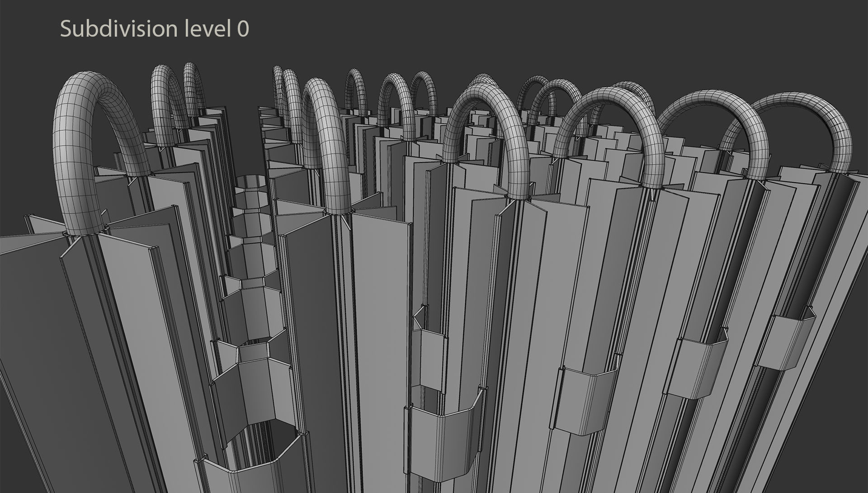Click the 'Subdivision level 0' caption text

(155, 29)
